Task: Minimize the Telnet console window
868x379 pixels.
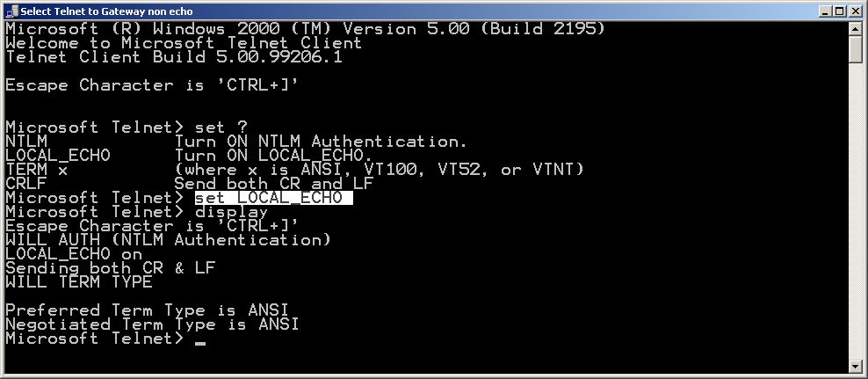Action: pyautogui.click(x=826, y=11)
